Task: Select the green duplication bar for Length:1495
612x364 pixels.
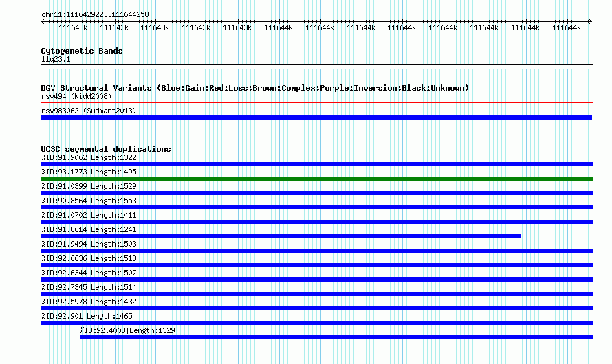Action: pos(316,179)
